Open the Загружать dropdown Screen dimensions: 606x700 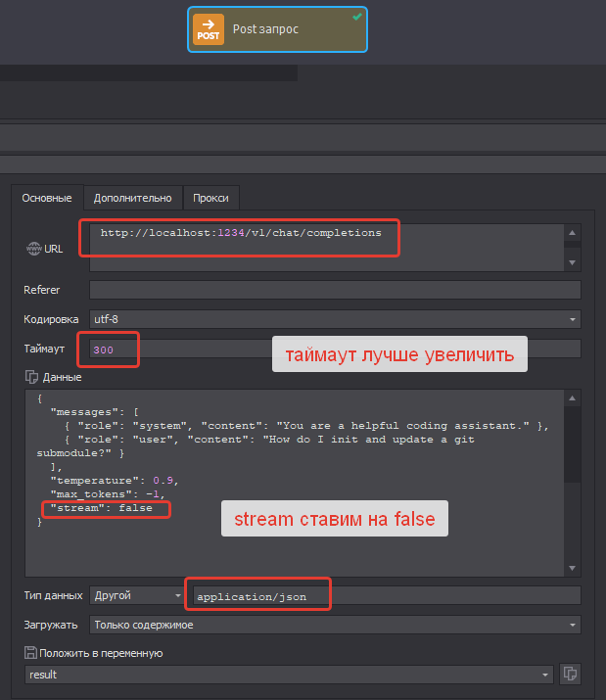(334, 625)
